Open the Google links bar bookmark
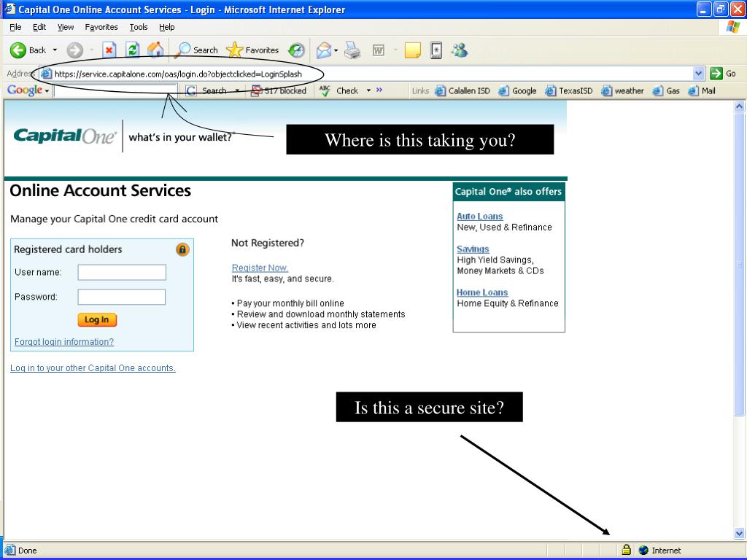The image size is (747, 560). 517,90
